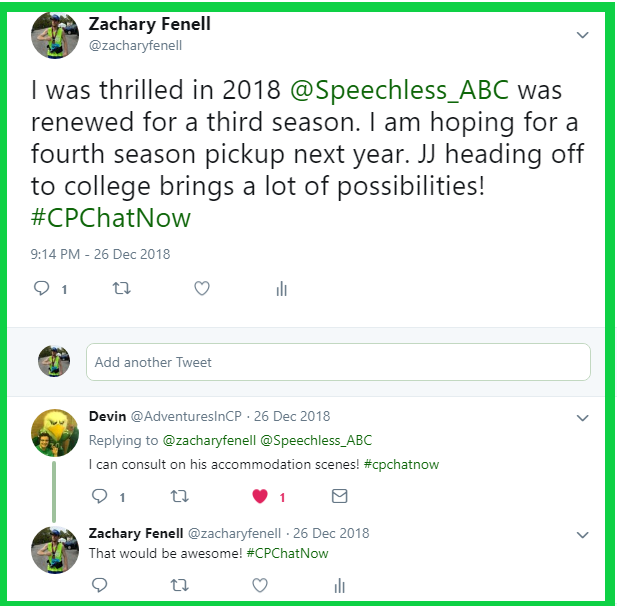Retweet Devin's accommodation scenes tweet
Viewport: 617px width, 606px height.
[179, 496]
